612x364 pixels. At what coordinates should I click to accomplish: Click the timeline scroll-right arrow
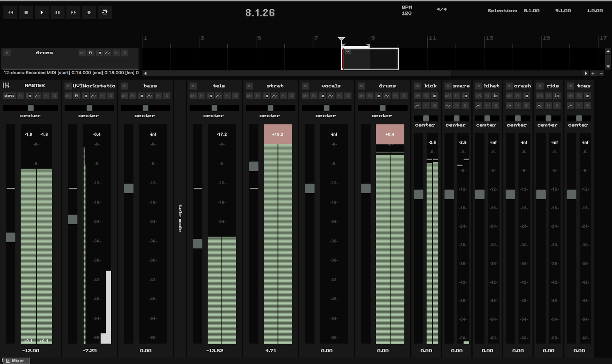pos(586,73)
